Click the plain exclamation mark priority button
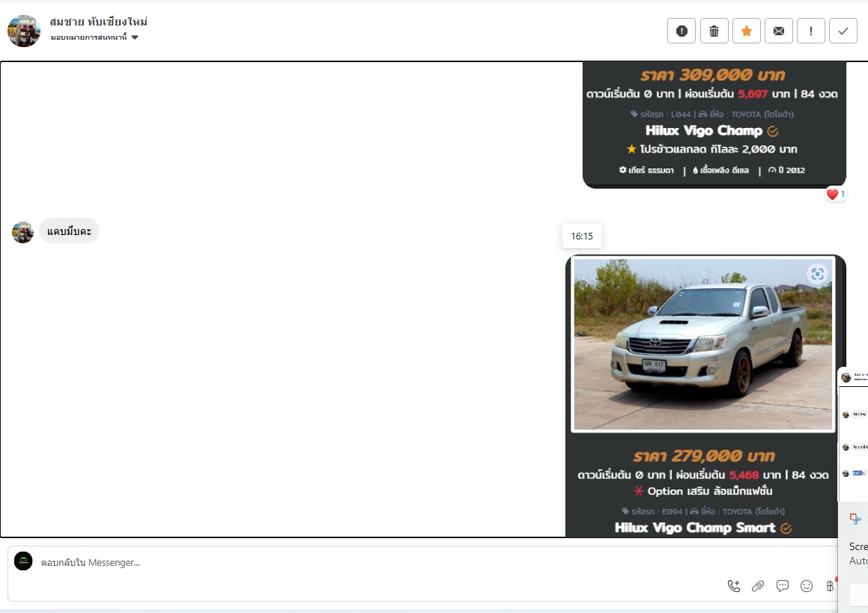Viewport: 868px width, 613px height. [811, 31]
